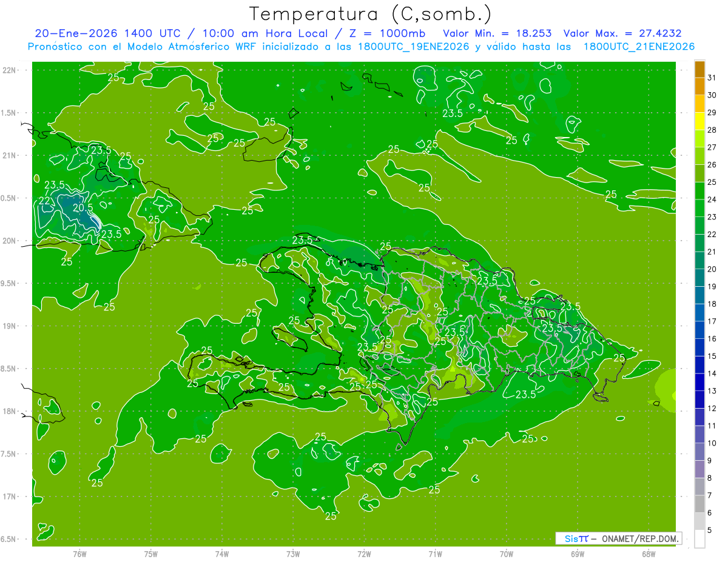The height and width of the screenshot is (562, 728).
Task: Click the pressure level 'Z = 1000mb'
Action: click(x=387, y=33)
